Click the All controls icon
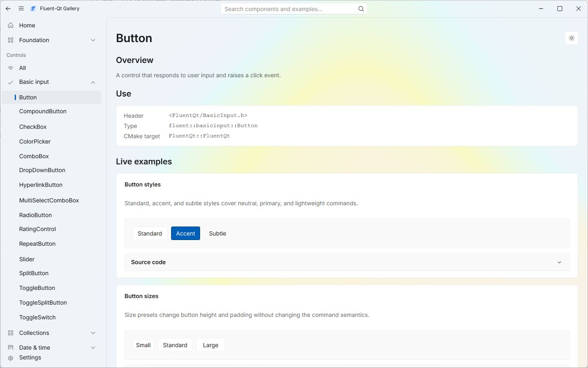This screenshot has height=368, width=588. (11, 68)
